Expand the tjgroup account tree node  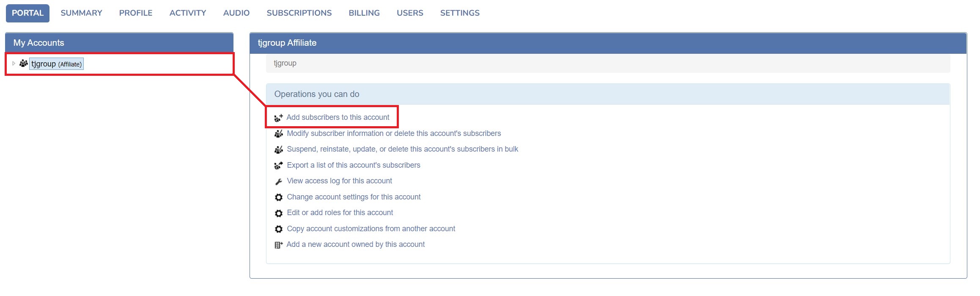[x=14, y=64]
